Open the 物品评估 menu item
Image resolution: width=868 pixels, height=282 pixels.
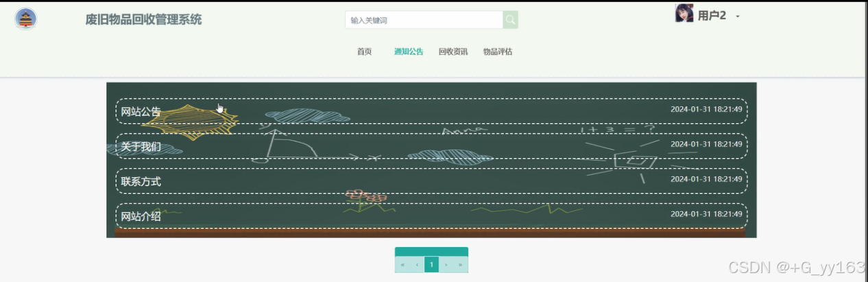coord(498,51)
